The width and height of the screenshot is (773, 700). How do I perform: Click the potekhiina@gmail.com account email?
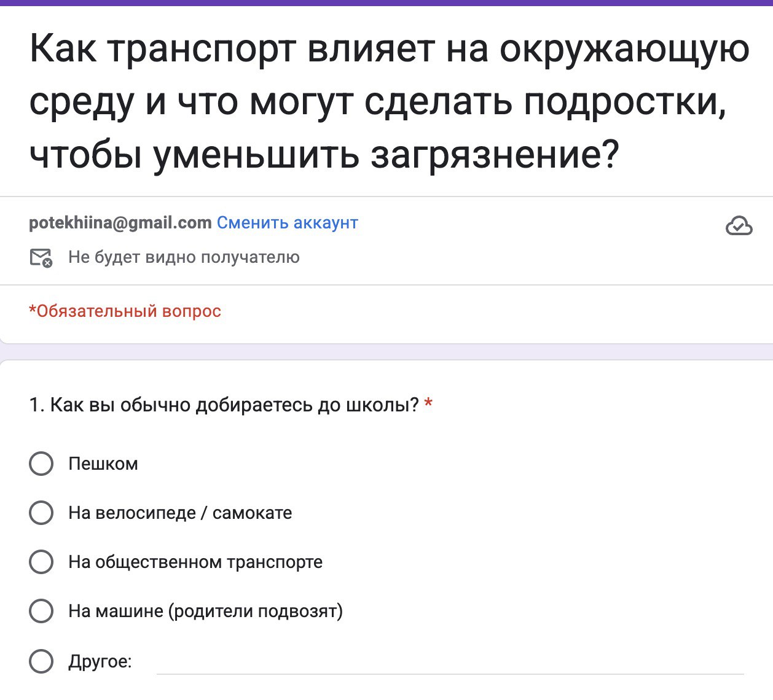[x=120, y=222]
